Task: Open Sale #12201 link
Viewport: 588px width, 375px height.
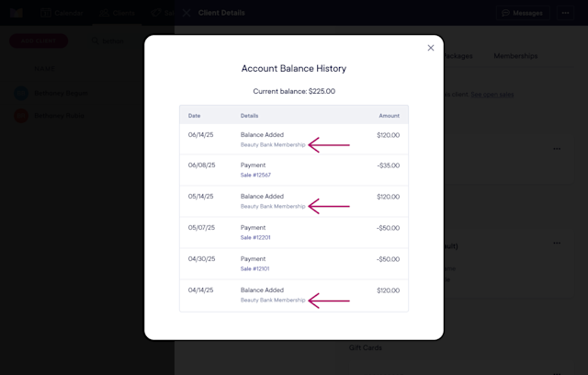Action: tap(255, 237)
